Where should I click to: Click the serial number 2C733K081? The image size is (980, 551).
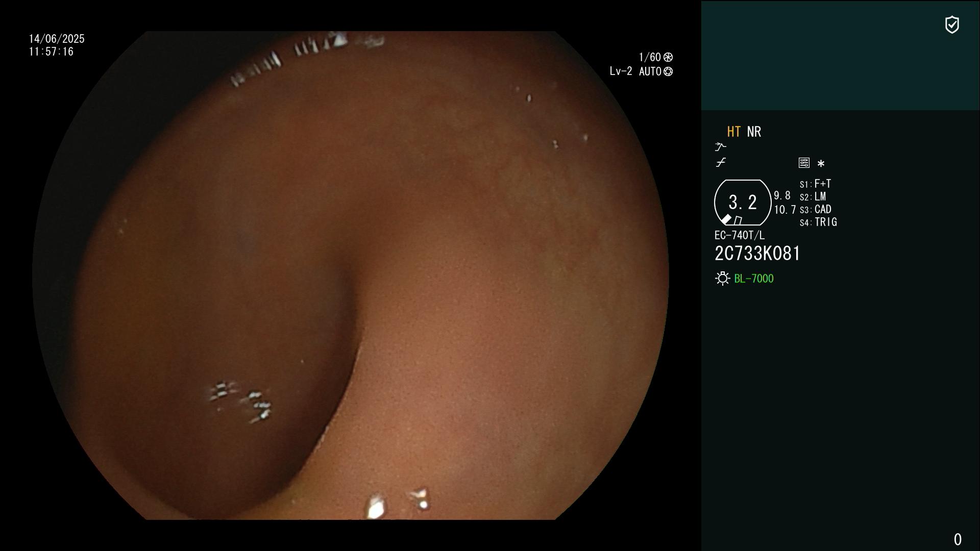[757, 254]
